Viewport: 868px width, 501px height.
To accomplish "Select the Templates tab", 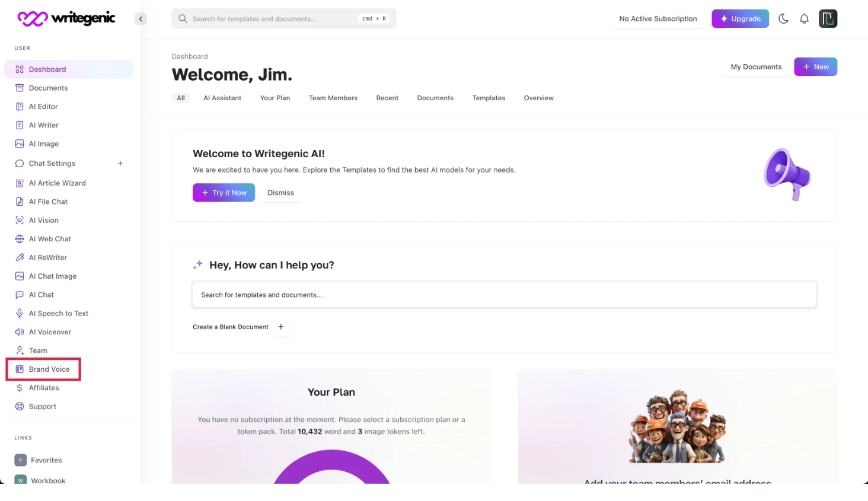I will pyautogui.click(x=489, y=98).
